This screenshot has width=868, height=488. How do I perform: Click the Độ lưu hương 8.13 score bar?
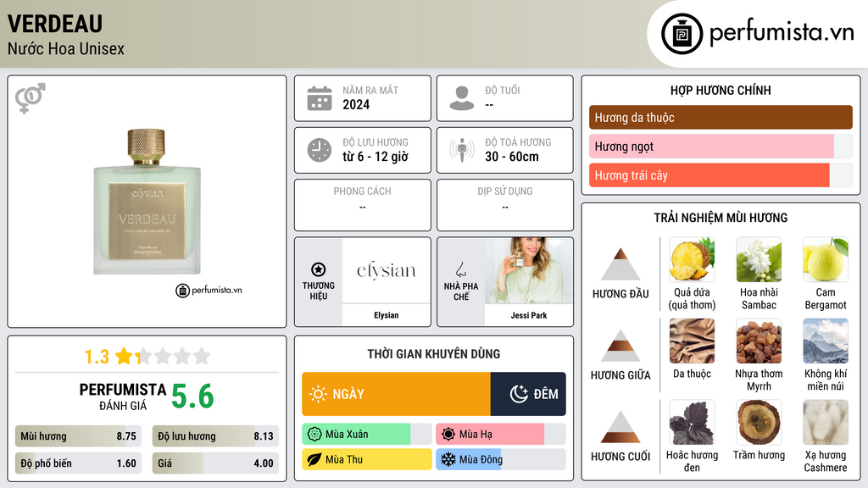(x=215, y=436)
